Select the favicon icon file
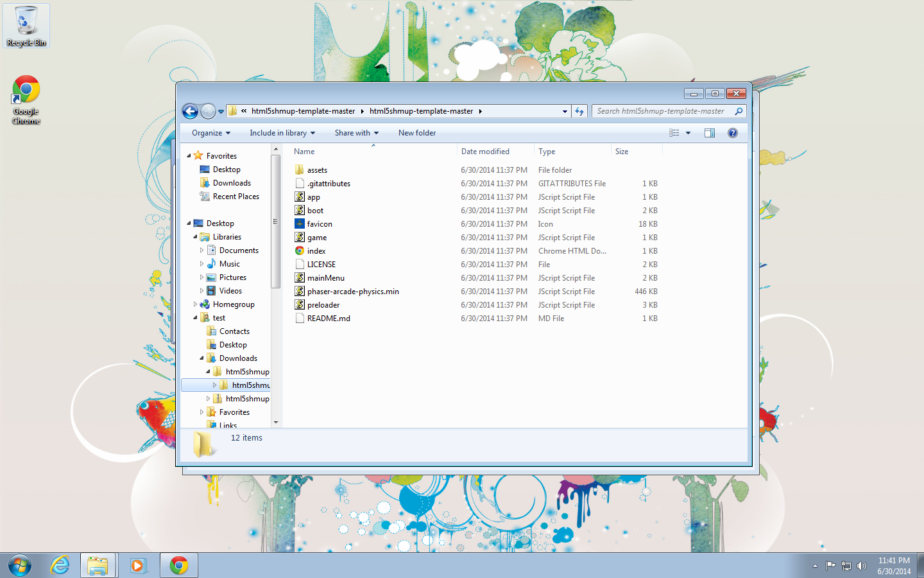The width and height of the screenshot is (924, 578). [320, 224]
